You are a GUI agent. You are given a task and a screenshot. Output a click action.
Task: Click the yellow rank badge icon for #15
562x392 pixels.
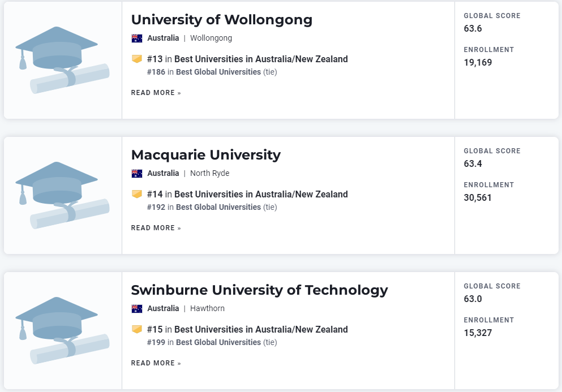[137, 329]
